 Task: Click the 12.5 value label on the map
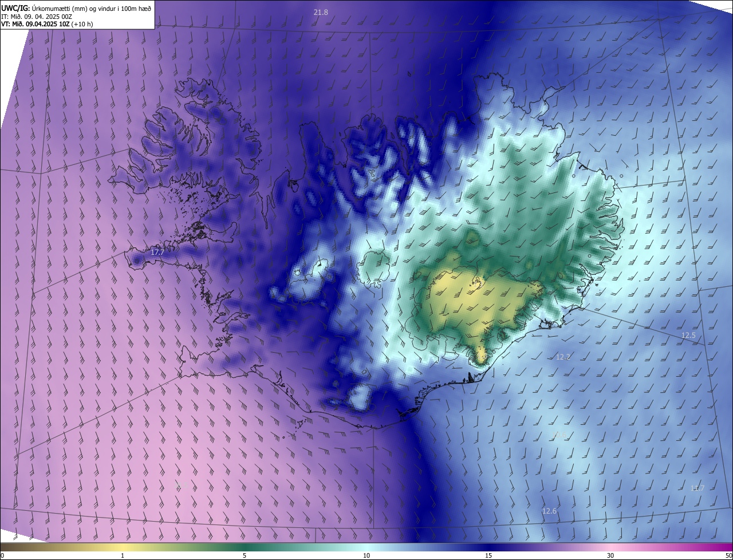[688, 335]
